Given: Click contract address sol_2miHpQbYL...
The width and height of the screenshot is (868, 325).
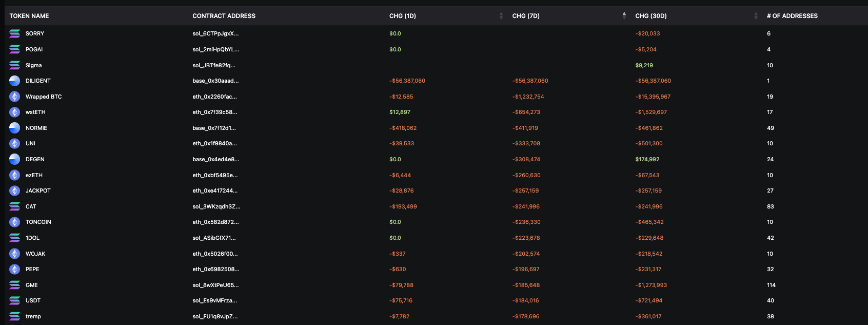Looking at the screenshot, I should [x=216, y=49].
